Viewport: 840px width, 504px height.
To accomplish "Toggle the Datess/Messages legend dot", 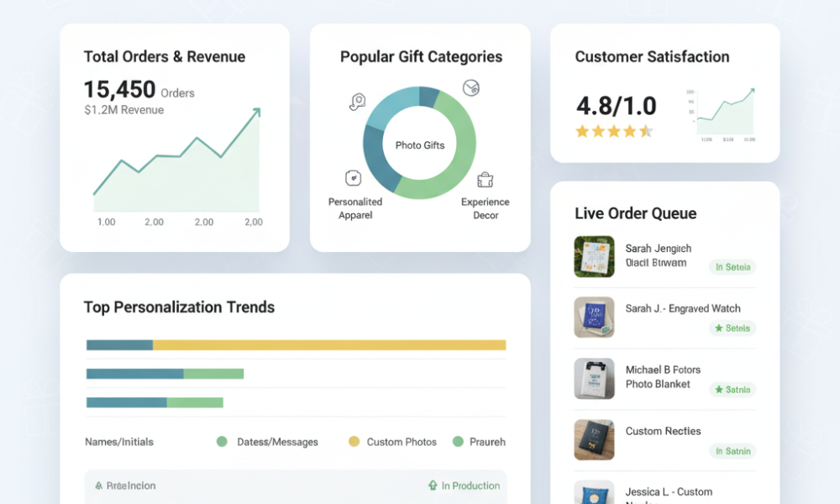I will 222,441.
